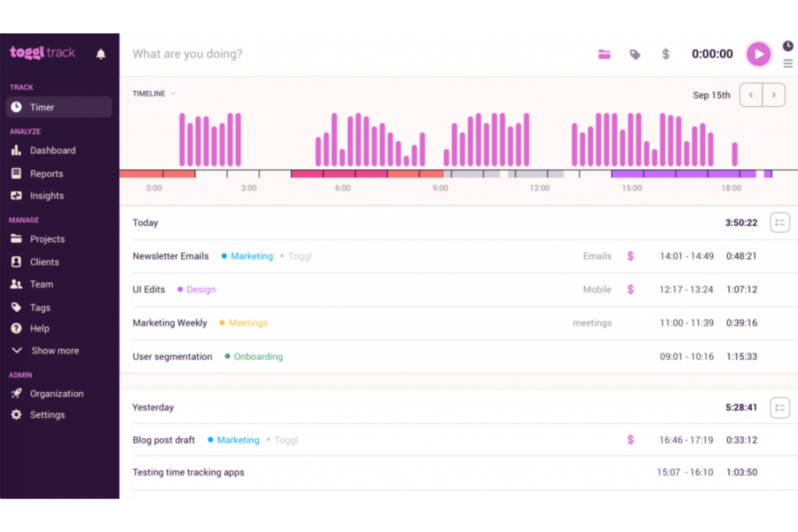Click the Onboarding project tag
This screenshot has width=798, height=532.
click(x=258, y=356)
